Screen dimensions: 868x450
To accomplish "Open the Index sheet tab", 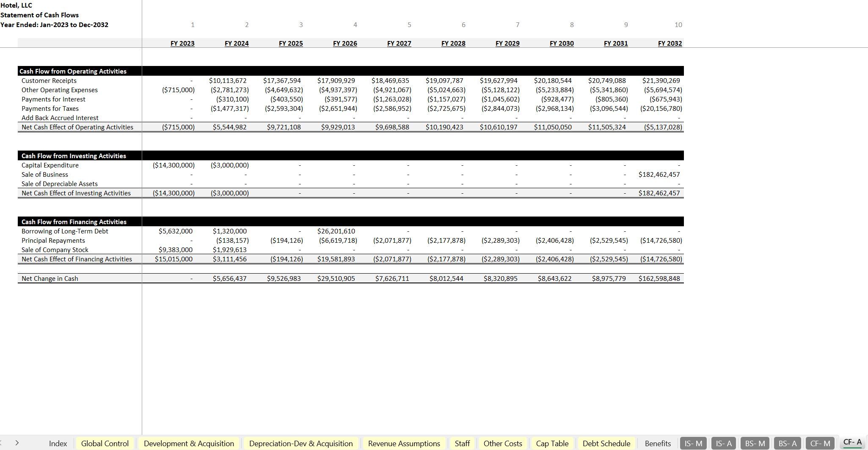I will (x=58, y=443).
